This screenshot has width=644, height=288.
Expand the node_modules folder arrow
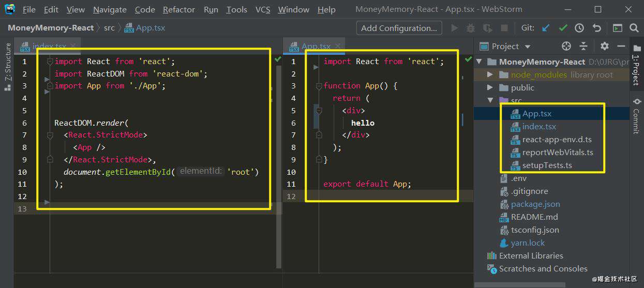490,74
